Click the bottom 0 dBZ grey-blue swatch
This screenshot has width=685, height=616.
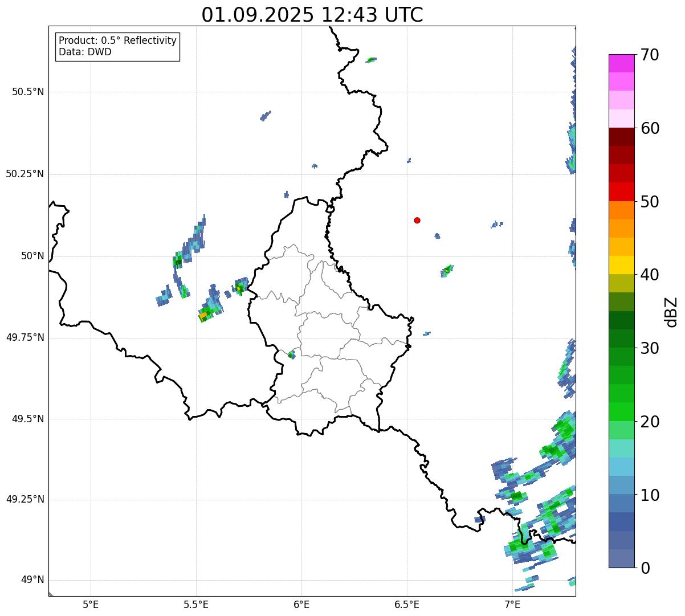pyautogui.click(x=621, y=558)
